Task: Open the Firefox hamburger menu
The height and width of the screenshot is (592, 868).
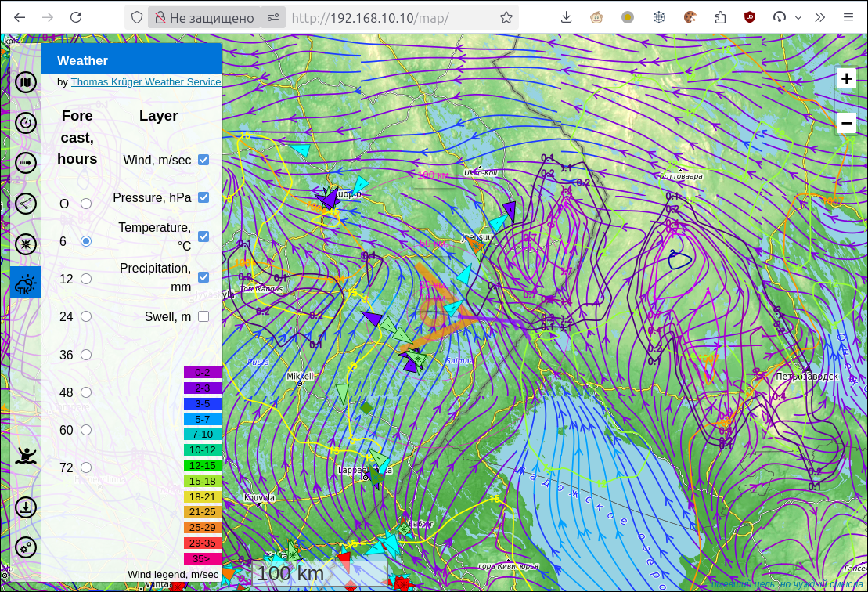Action: coord(848,17)
